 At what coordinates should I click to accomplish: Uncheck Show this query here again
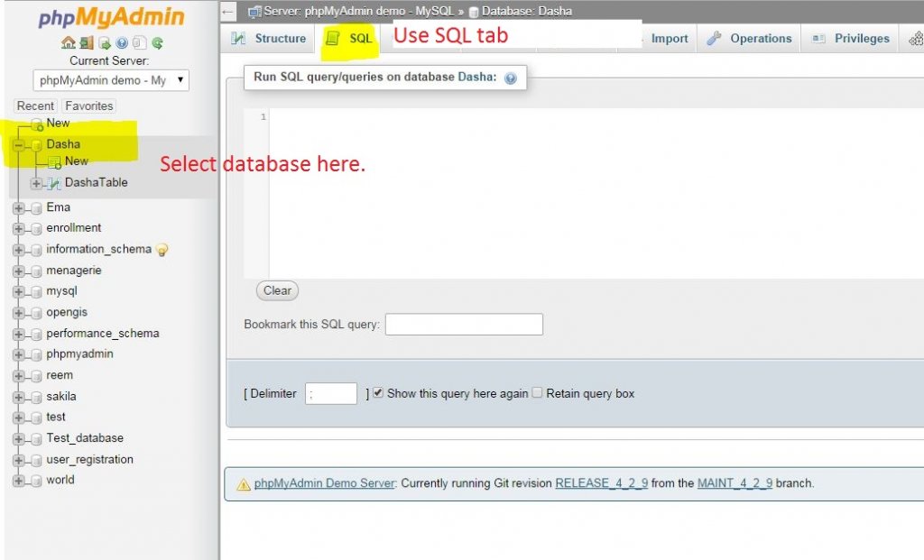[x=378, y=393]
